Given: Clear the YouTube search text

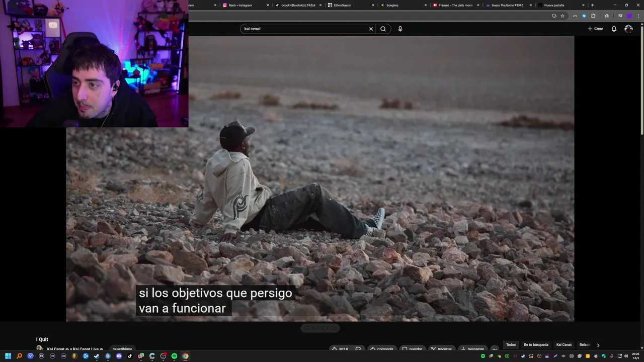Looking at the screenshot, I should click(371, 29).
